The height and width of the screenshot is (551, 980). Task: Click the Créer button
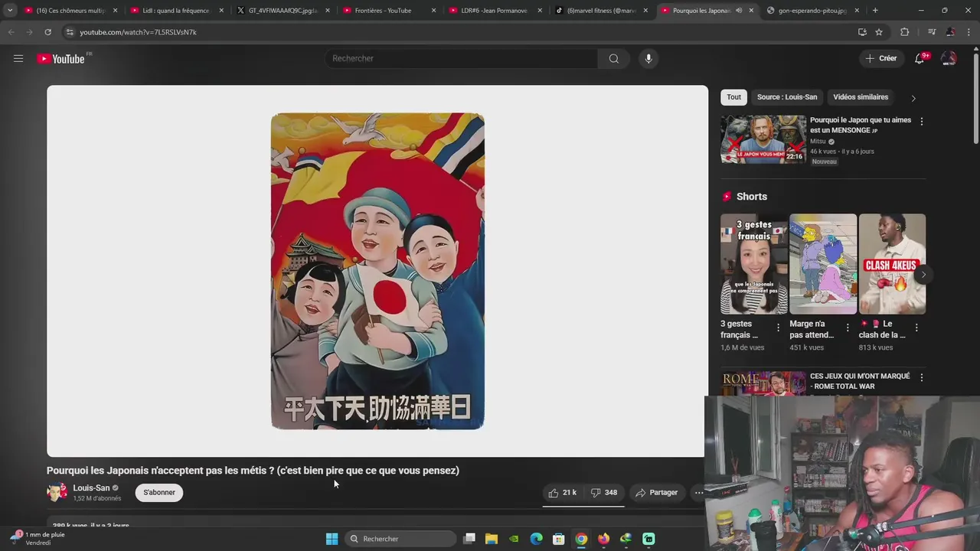(x=881, y=58)
